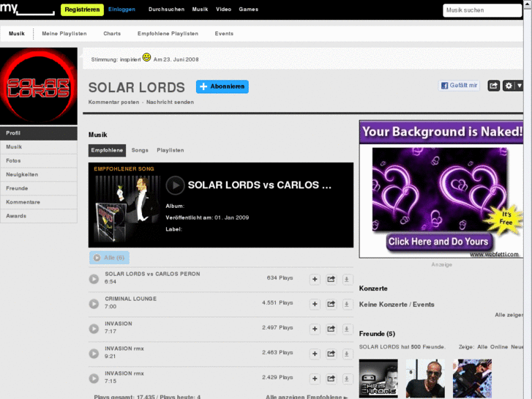The image size is (532, 399).
Task: Open Musik in the left sidebar
Action: (x=39, y=147)
